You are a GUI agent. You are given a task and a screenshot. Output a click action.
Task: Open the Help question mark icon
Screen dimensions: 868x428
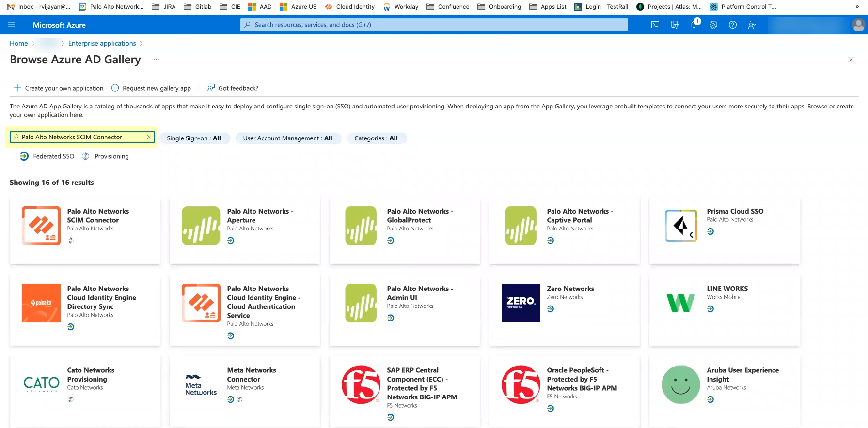733,25
